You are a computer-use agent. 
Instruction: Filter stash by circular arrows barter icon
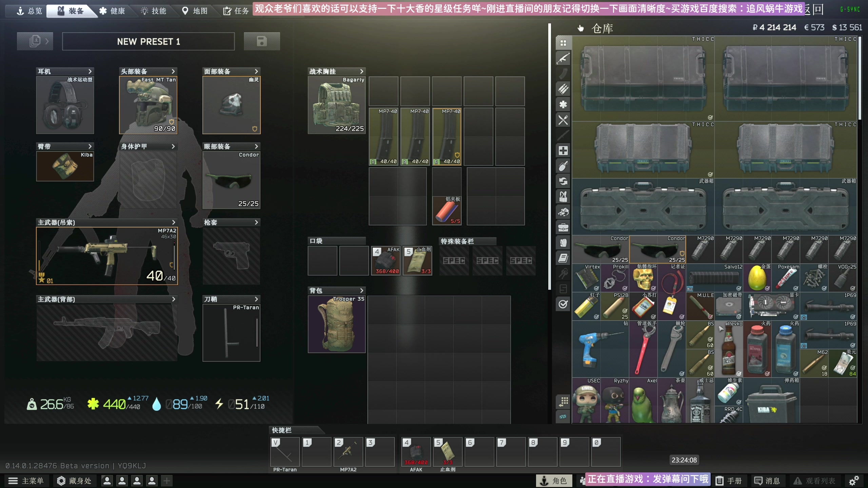(x=563, y=181)
